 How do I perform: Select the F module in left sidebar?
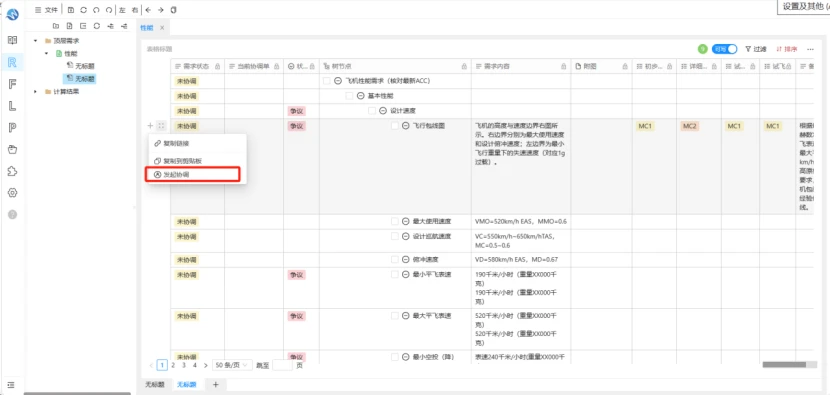point(12,84)
